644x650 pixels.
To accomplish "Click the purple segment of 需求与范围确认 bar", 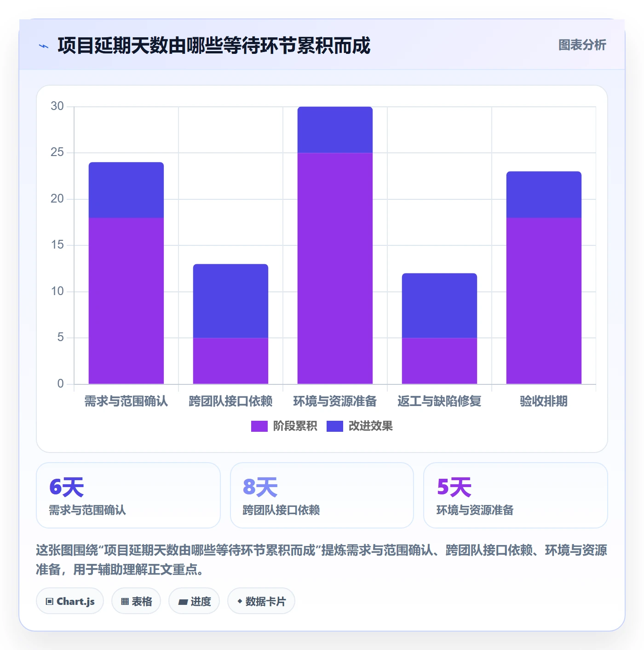I will (126, 301).
